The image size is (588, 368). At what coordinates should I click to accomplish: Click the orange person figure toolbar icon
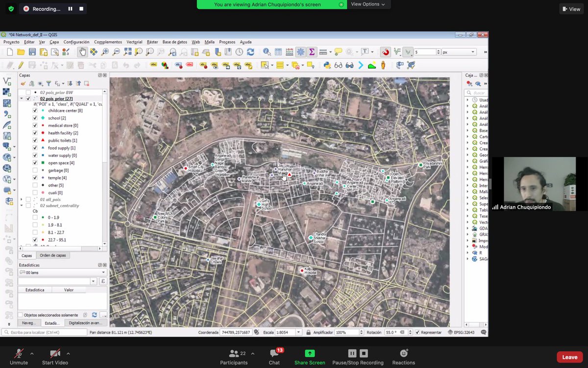click(383, 65)
